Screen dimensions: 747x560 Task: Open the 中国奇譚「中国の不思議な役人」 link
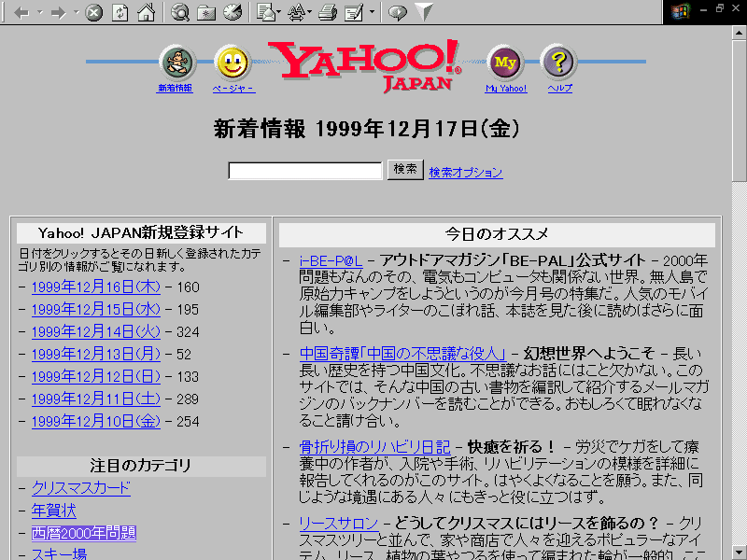pos(402,354)
